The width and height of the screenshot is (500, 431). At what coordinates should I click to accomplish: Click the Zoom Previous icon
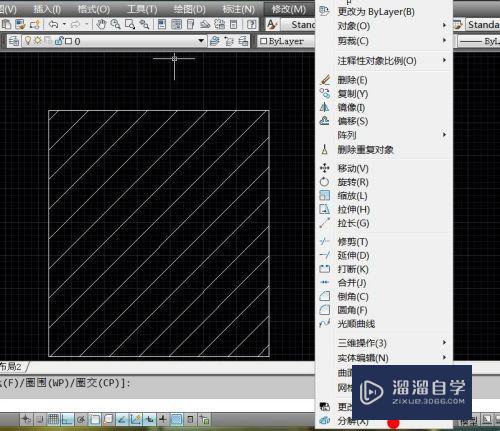(144, 24)
